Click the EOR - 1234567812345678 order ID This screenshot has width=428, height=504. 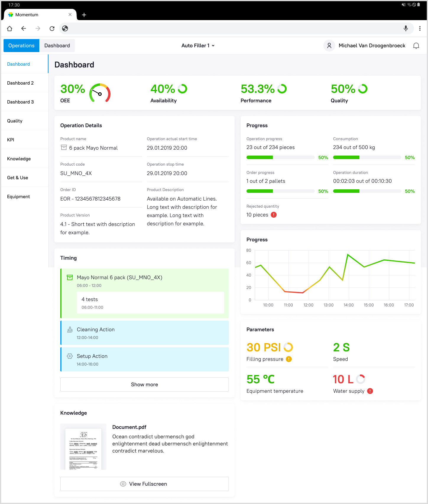point(90,199)
